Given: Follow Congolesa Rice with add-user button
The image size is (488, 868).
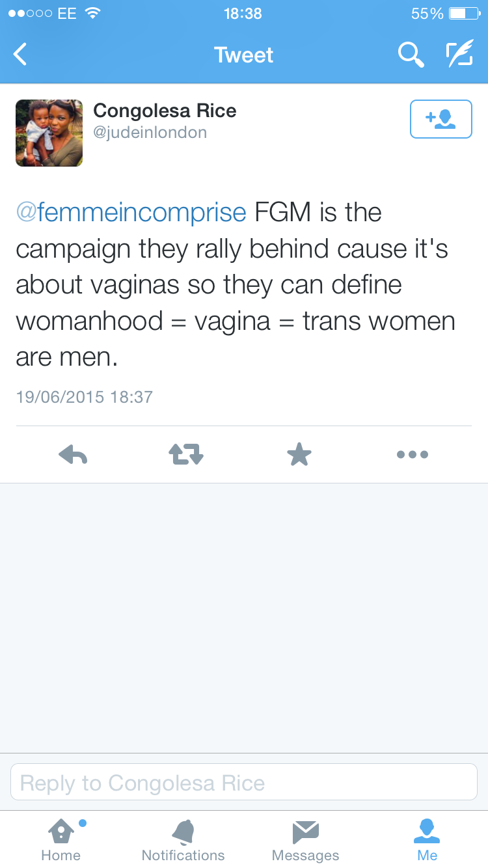Looking at the screenshot, I should coord(441,119).
